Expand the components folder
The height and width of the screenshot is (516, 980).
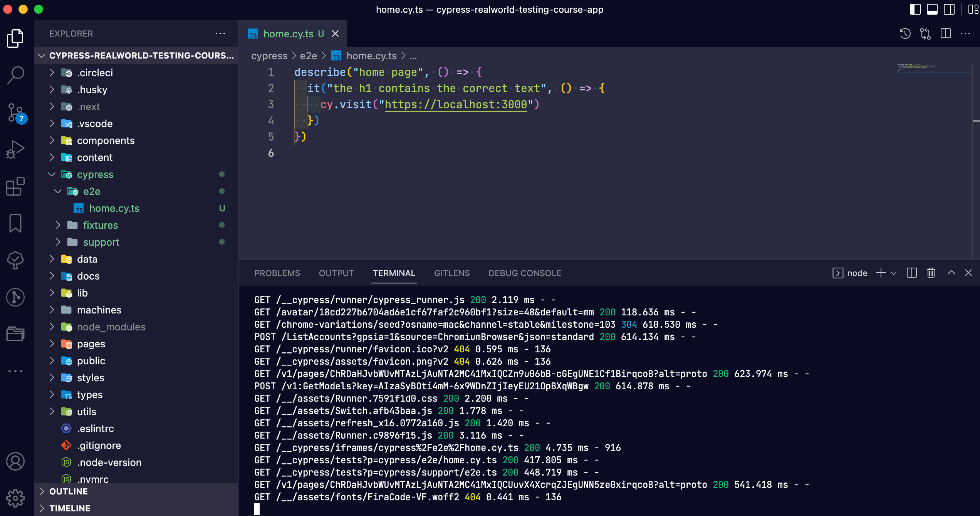coord(106,141)
